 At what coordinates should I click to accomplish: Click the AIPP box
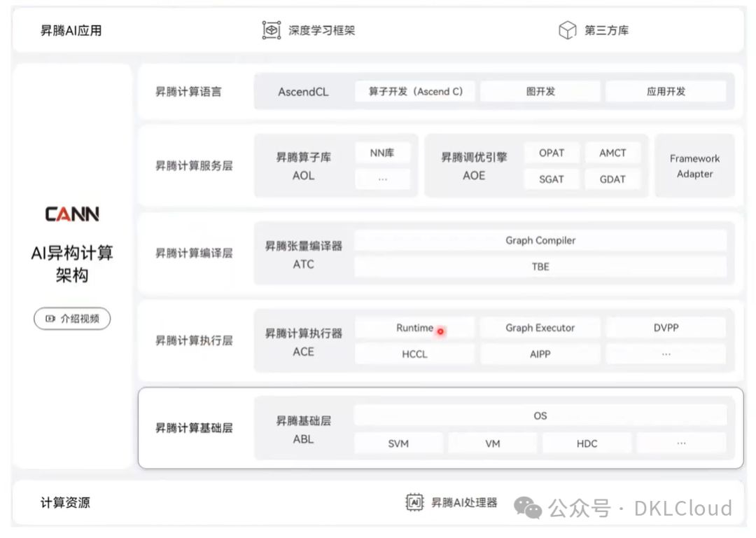pyautogui.click(x=540, y=354)
